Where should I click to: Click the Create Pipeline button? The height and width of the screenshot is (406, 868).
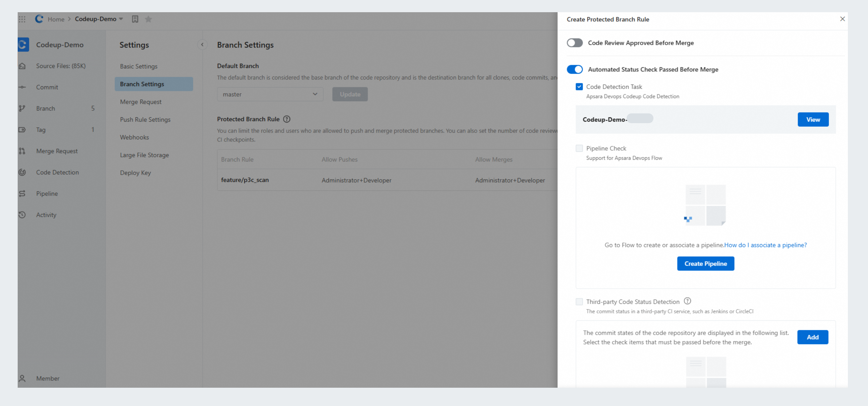tap(706, 263)
